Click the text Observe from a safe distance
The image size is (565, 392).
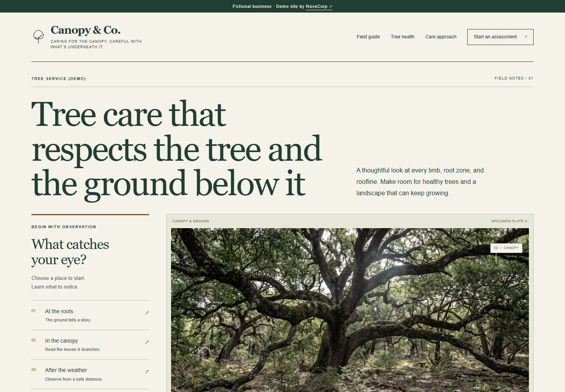[74, 379]
